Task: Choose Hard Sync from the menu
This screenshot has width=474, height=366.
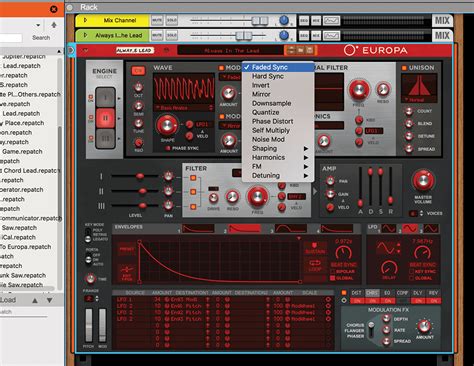Action: click(x=278, y=76)
